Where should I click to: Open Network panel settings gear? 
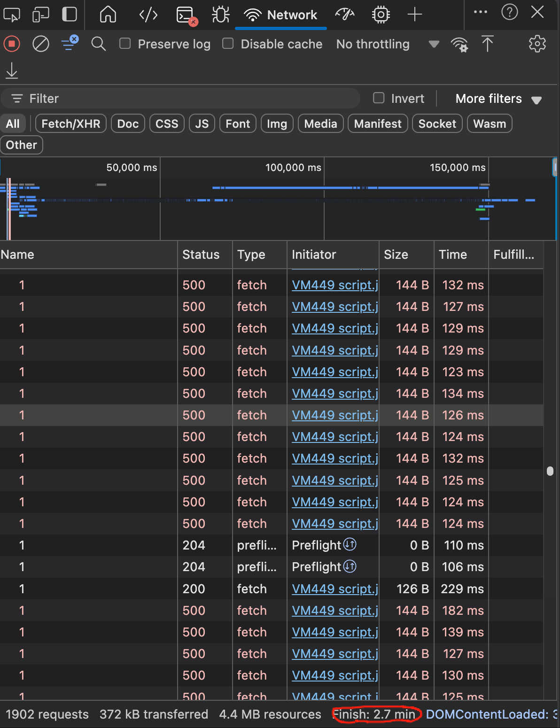(x=537, y=44)
